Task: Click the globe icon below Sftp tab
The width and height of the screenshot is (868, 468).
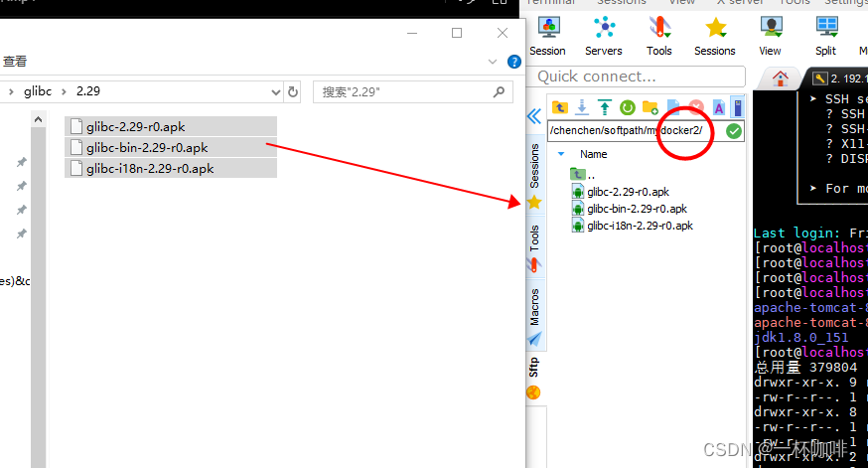Action: pyautogui.click(x=533, y=392)
